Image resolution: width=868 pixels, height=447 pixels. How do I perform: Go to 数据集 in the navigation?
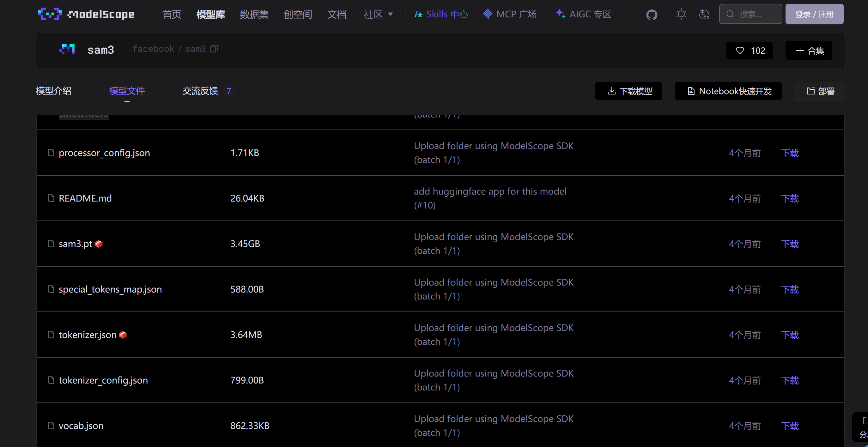click(x=254, y=15)
